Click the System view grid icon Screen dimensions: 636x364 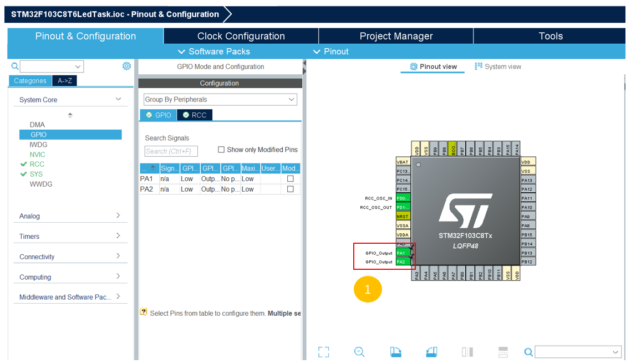(479, 66)
